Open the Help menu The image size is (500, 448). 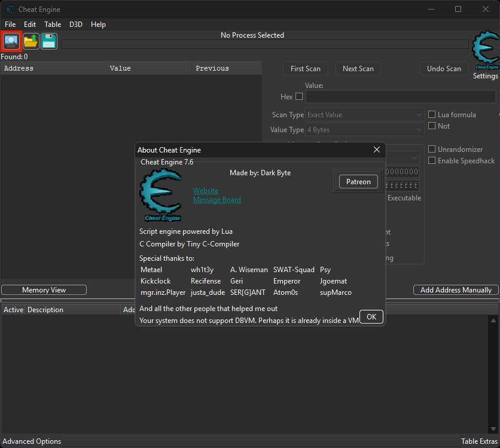(x=98, y=25)
